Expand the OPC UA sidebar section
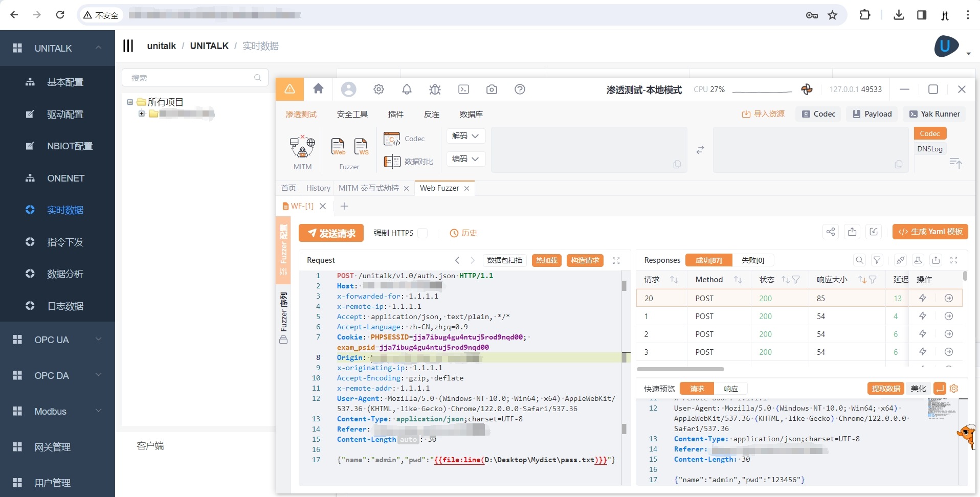This screenshot has width=980, height=497. click(57, 340)
